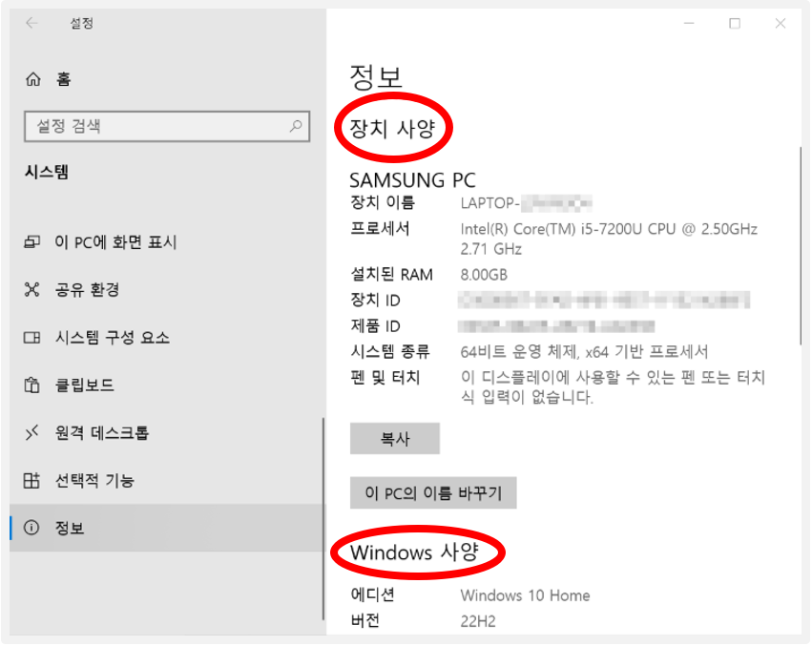Click 이 PC의 이름 바꾸기 button

click(x=432, y=492)
